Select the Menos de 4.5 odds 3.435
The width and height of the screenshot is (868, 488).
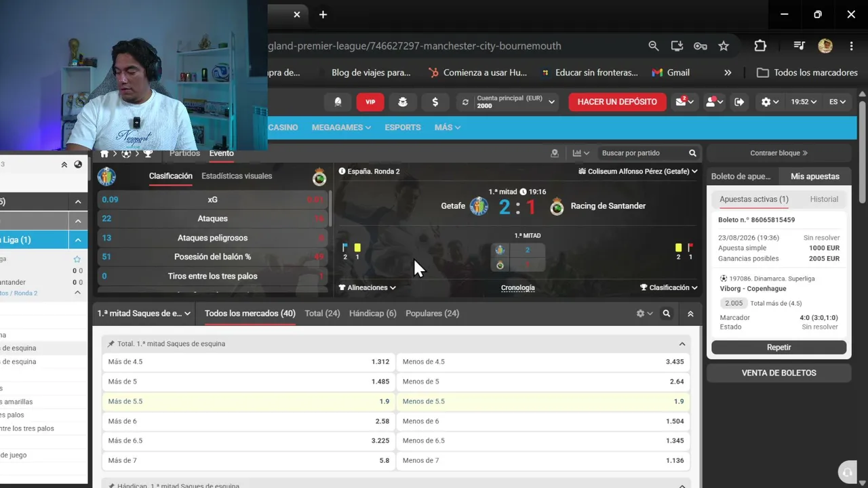(x=543, y=362)
